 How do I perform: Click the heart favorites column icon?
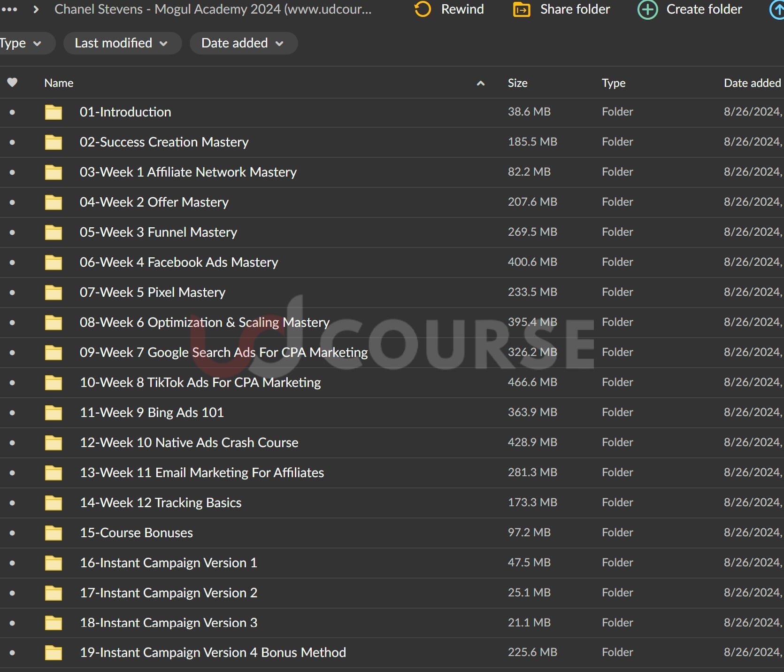[x=12, y=83]
